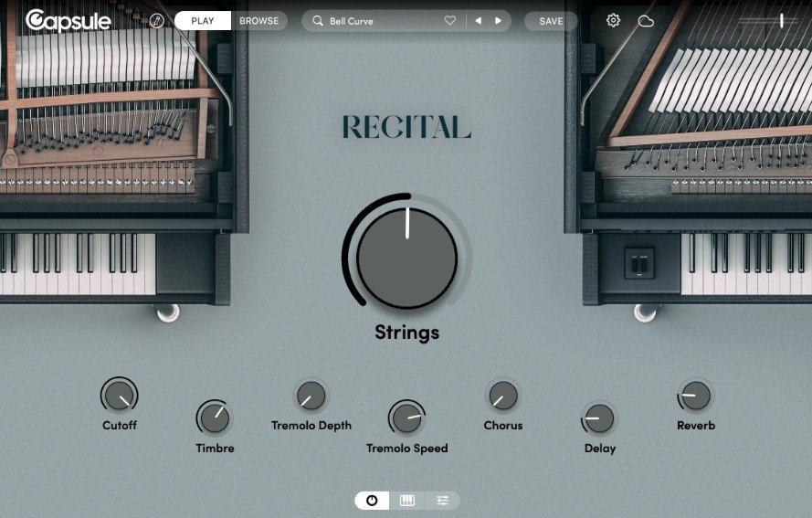Open the keyboard view icon at bottom

[407, 501]
